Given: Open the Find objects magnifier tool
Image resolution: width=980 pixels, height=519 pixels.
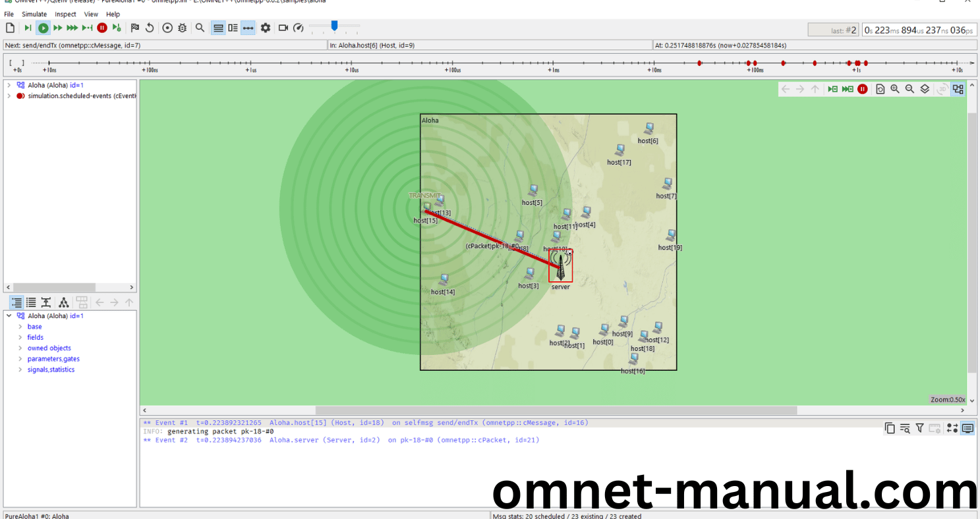Looking at the screenshot, I should (x=200, y=28).
